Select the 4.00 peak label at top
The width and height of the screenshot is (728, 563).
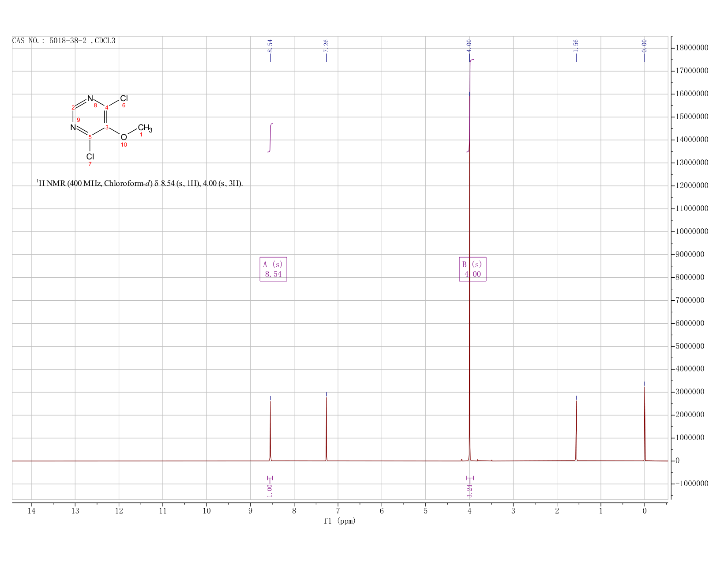(x=469, y=45)
